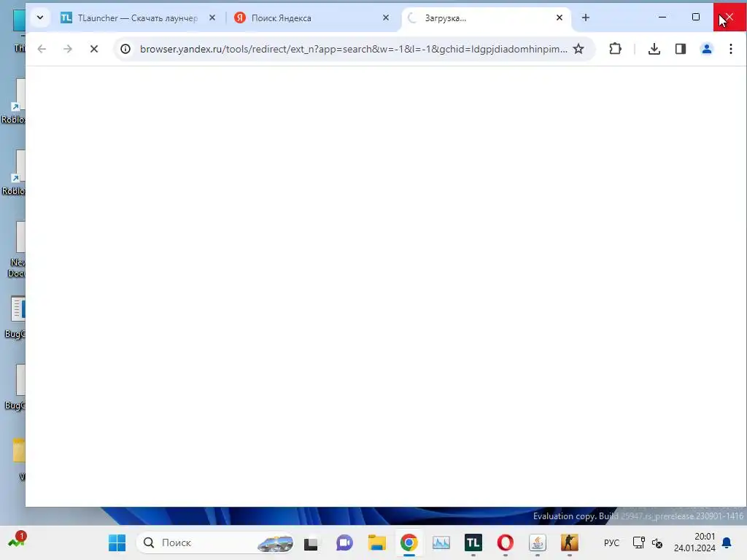Image resolution: width=747 pixels, height=560 pixels.
Task: Select Google Chrome in the taskbar
Action: click(409, 542)
